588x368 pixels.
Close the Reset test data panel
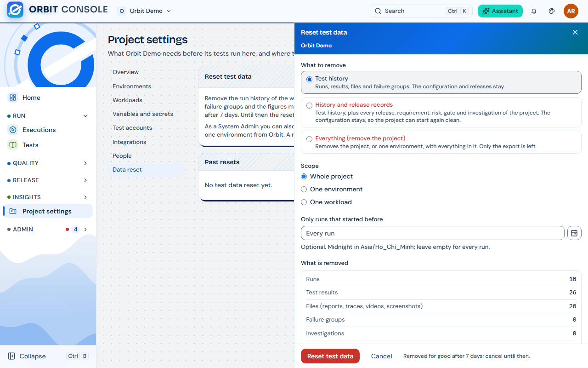click(575, 32)
